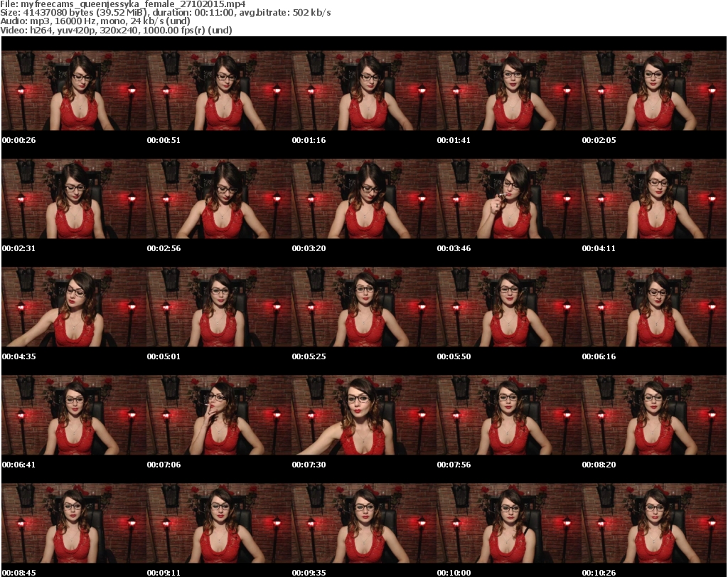
Task: Click the Audio mp3 info line
Action: pos(95,21)
